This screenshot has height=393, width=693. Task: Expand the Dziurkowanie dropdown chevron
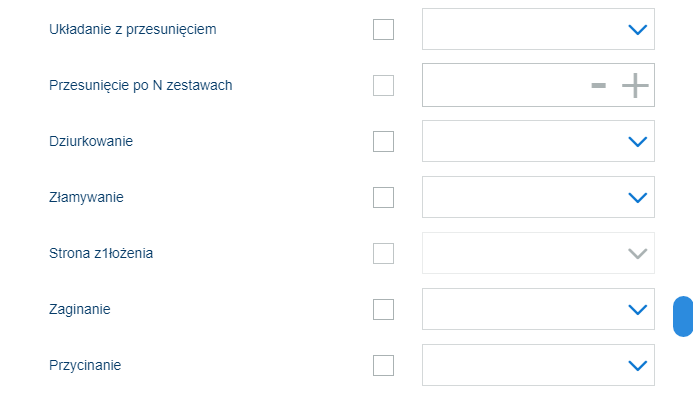point(637,141)
